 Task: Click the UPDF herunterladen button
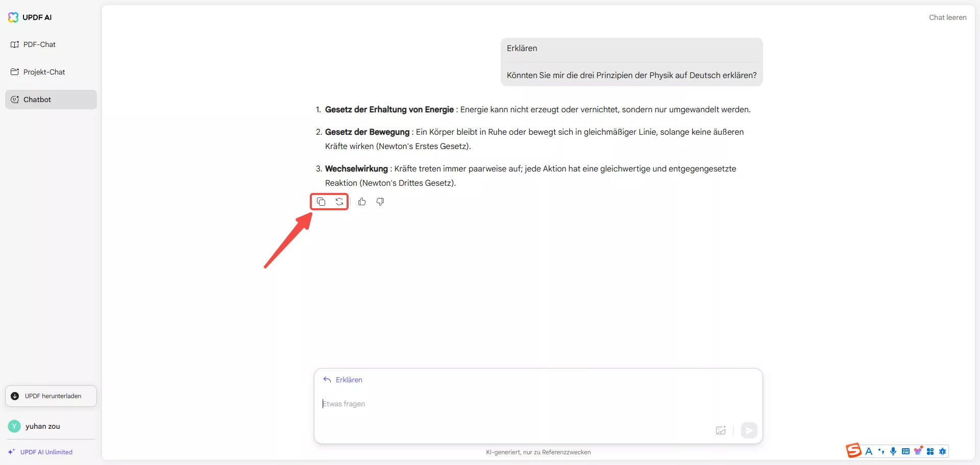[51, 396]
